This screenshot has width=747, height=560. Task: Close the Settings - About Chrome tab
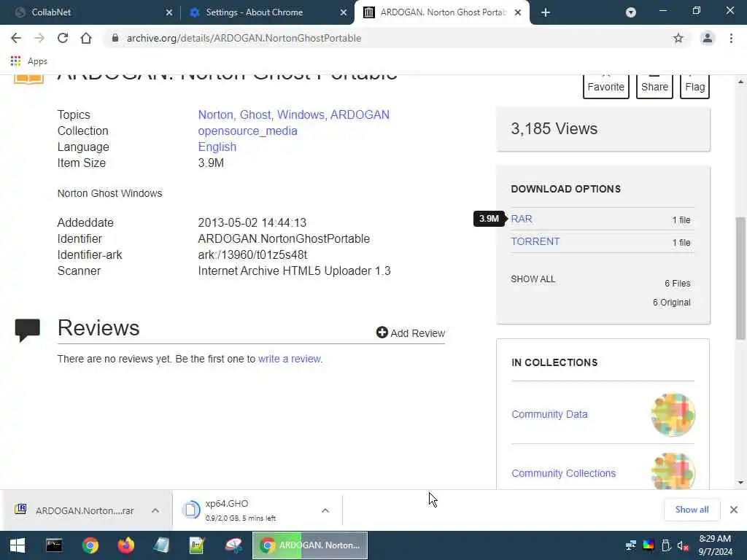(344, 12)
